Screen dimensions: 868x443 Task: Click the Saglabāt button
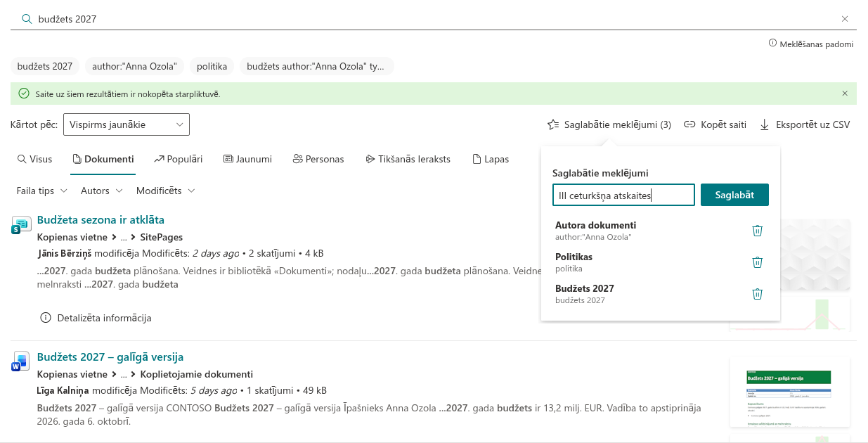coord(734,195)
